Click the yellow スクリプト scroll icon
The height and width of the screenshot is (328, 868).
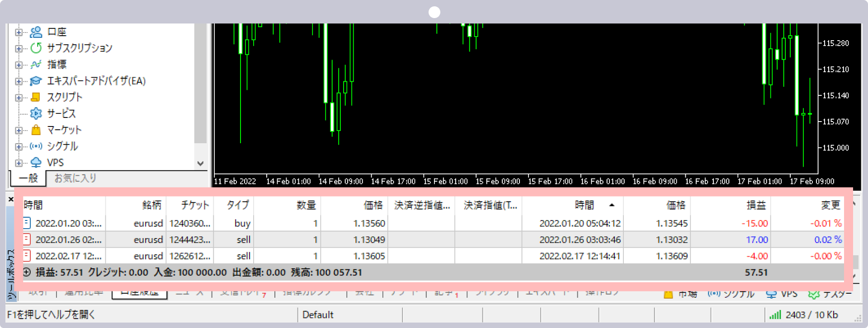(36, 97)
